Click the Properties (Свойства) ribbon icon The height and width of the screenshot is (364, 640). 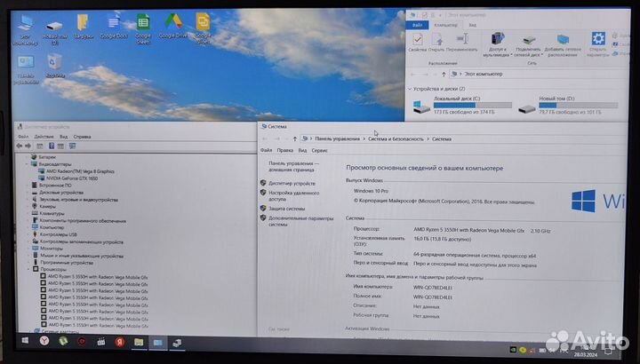coord(419,41)
